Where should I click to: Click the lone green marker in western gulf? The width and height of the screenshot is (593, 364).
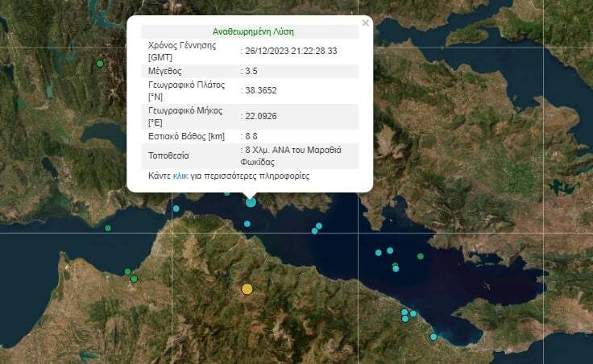click(108, 228)
